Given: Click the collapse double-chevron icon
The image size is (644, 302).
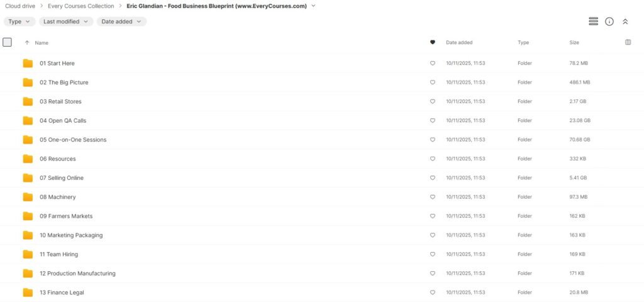Looking at the screenshot, I should [625, 21].
